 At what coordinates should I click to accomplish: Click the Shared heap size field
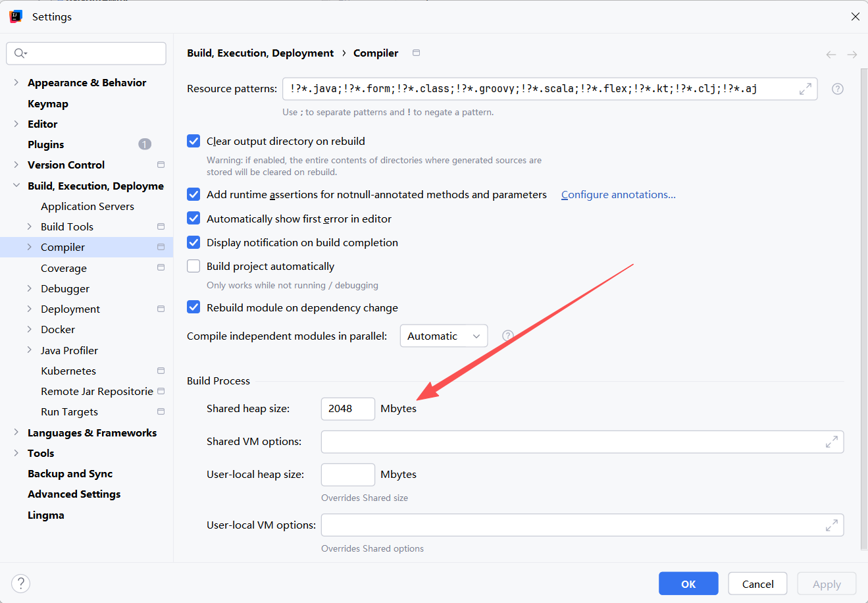coord(348,409)
